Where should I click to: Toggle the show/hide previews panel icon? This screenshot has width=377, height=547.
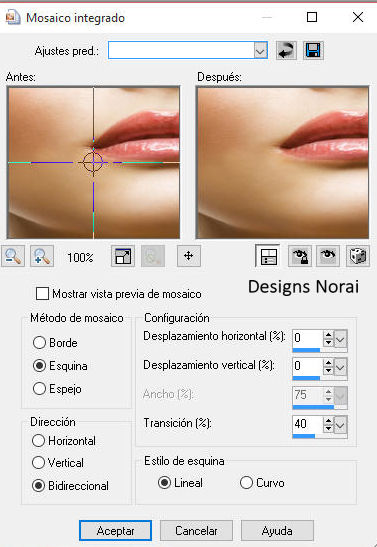(x=268, y=256)
